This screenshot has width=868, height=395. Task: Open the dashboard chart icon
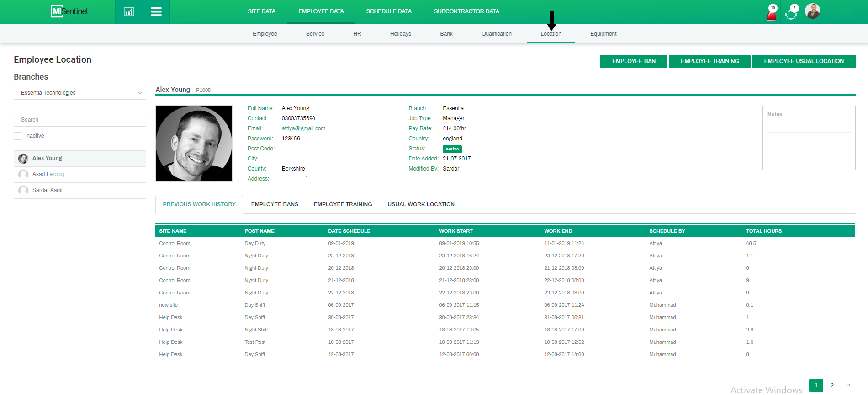tap(129, 12)
